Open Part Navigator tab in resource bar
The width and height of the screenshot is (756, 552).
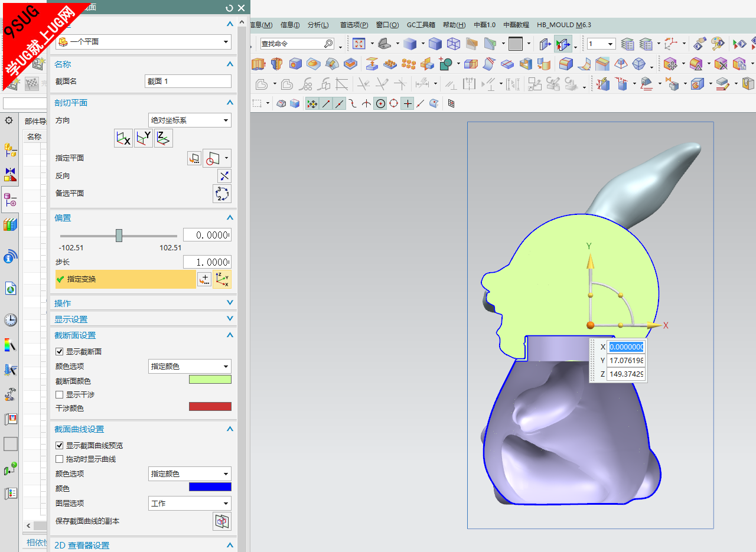[10, 200]
